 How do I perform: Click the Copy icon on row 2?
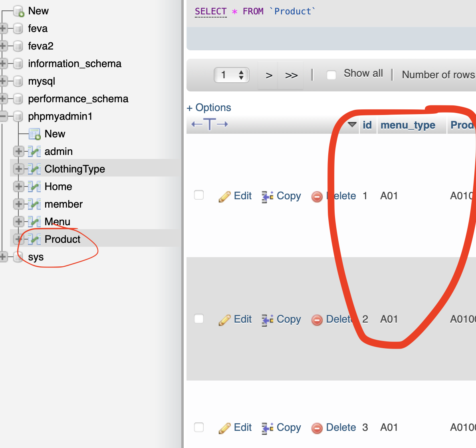click(268, 319)
